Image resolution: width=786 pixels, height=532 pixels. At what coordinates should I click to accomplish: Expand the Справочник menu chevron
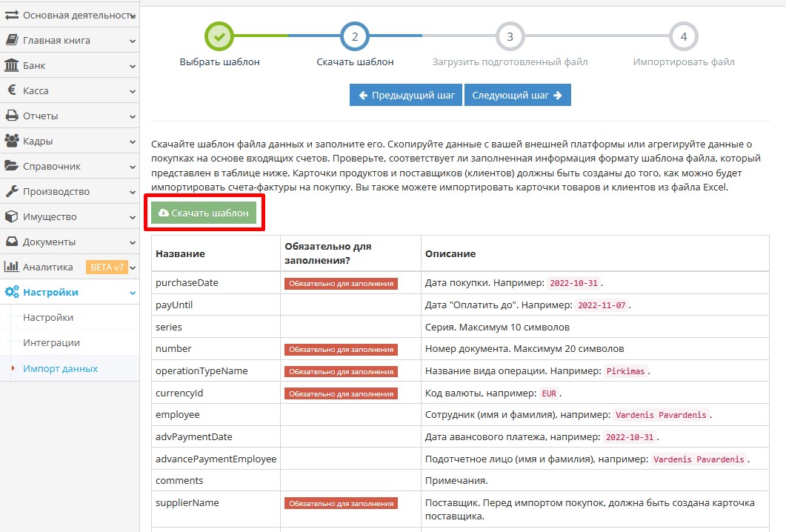coord(133,167)
